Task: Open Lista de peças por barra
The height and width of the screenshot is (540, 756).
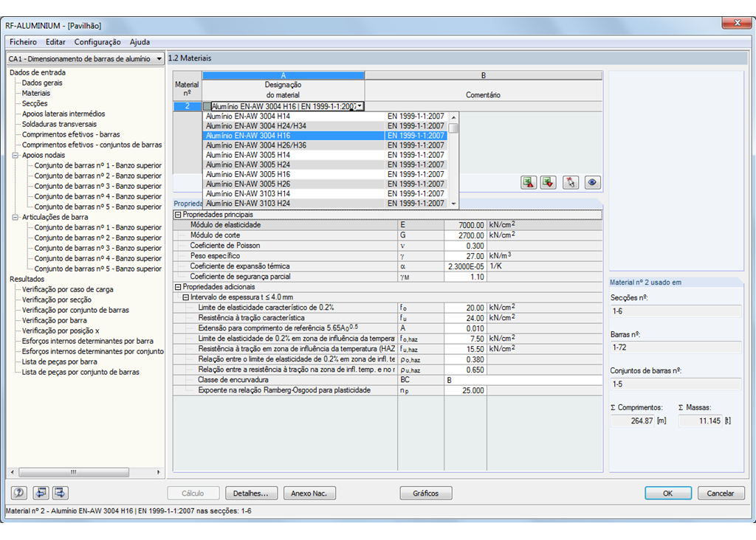Action: pos(59,361)
